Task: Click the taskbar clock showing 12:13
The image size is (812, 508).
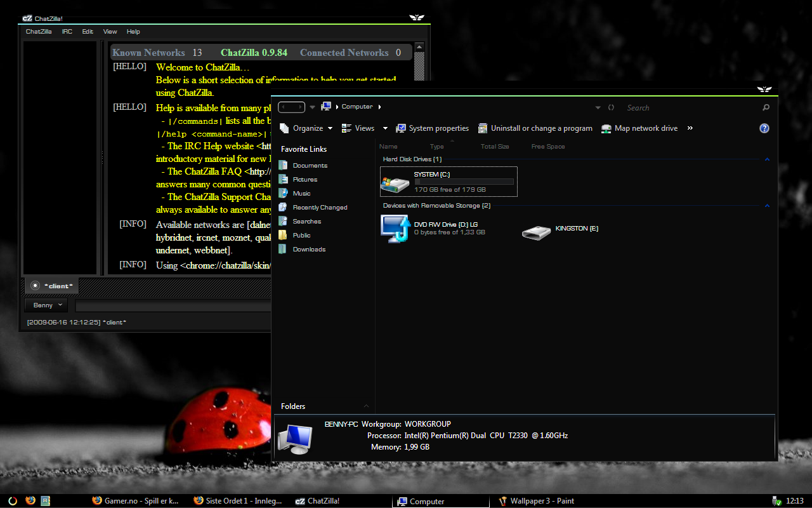Action: click(x=795, y=501)
